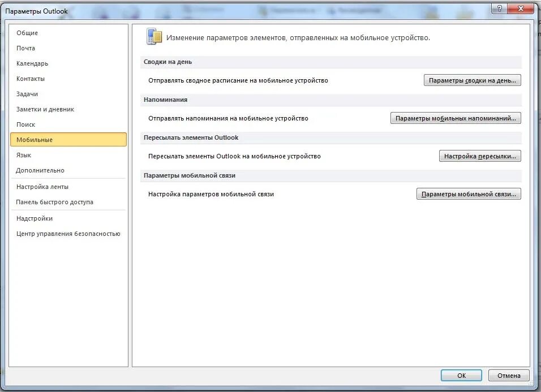Click the Параметры Outlook title text
541x392 pixels.
[x=36, y=11]
